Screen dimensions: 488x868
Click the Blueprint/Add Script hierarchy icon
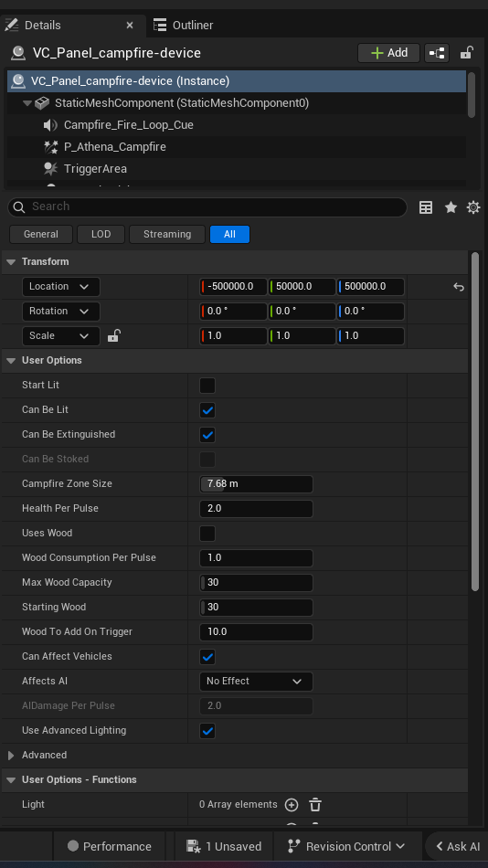coord(437,53)
